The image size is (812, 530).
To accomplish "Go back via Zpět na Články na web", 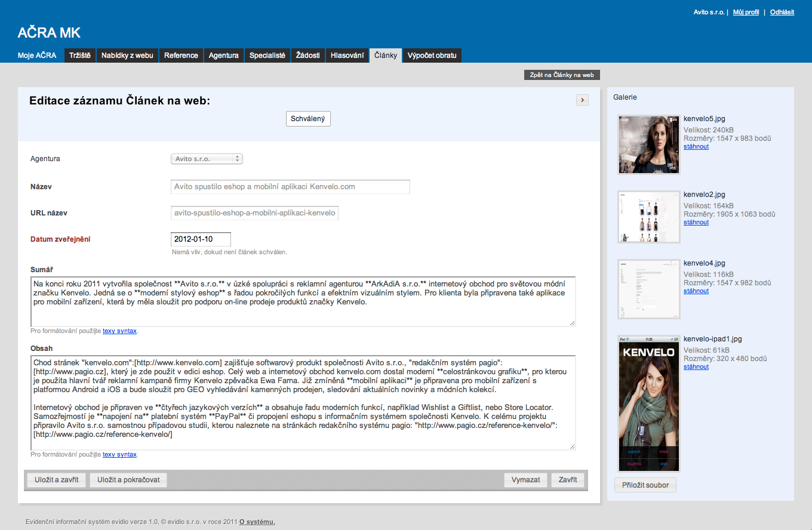I will pyautogui.click(x=561, y=75).
